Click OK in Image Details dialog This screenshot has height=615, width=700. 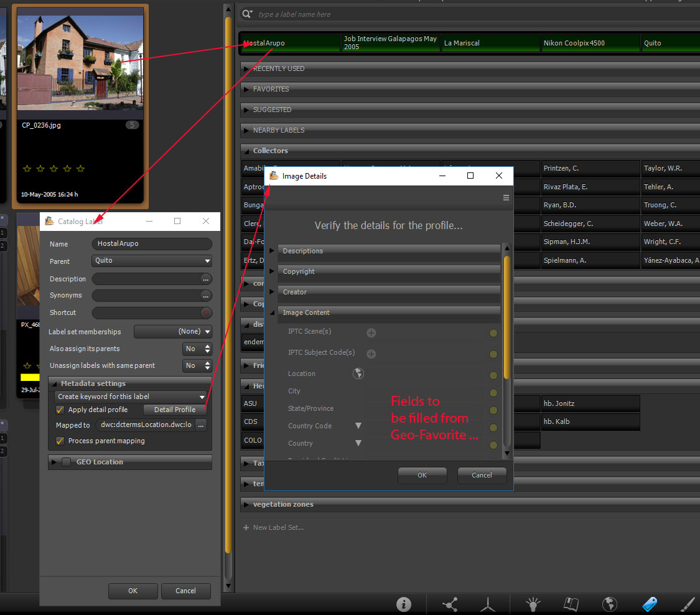(x=422, y=475)
